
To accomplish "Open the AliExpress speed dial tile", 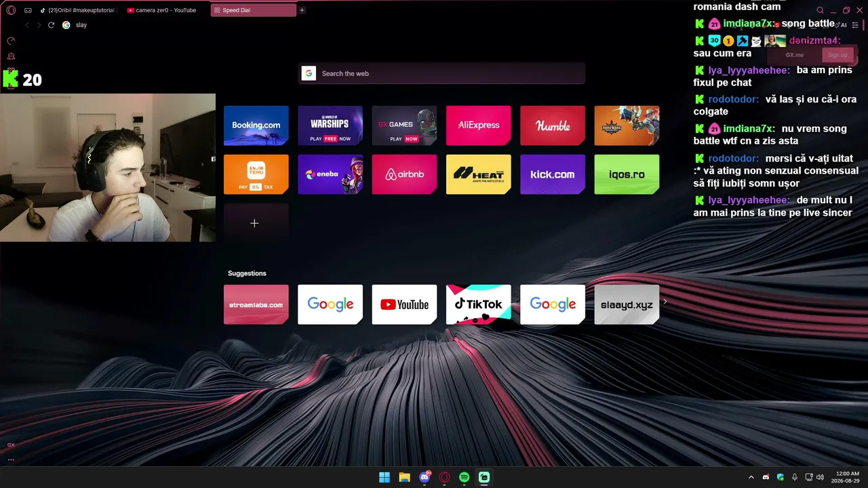I will tap(478, 125).
